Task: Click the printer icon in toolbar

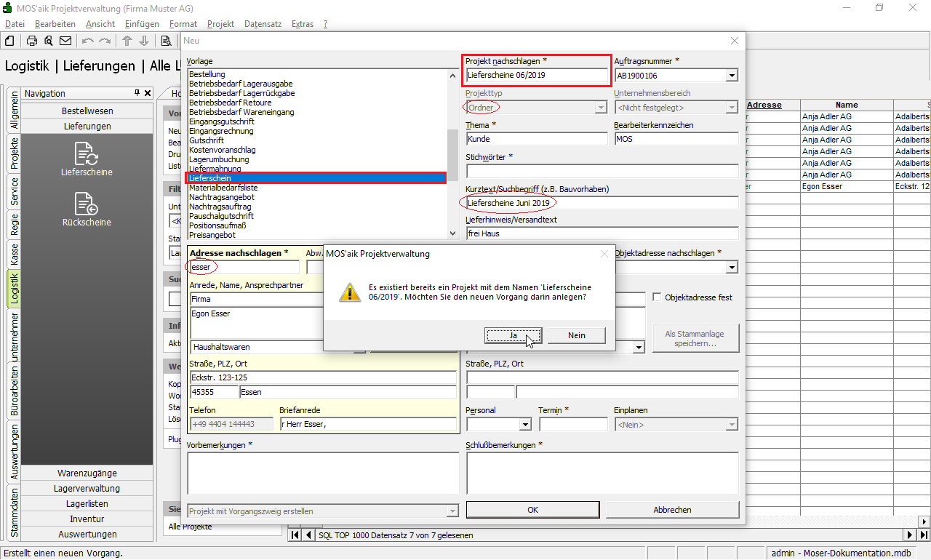Action: tap(32, 41)
